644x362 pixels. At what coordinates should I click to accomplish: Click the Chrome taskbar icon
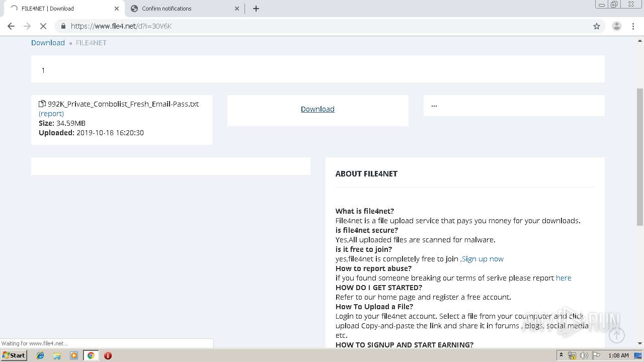point(91,355)
